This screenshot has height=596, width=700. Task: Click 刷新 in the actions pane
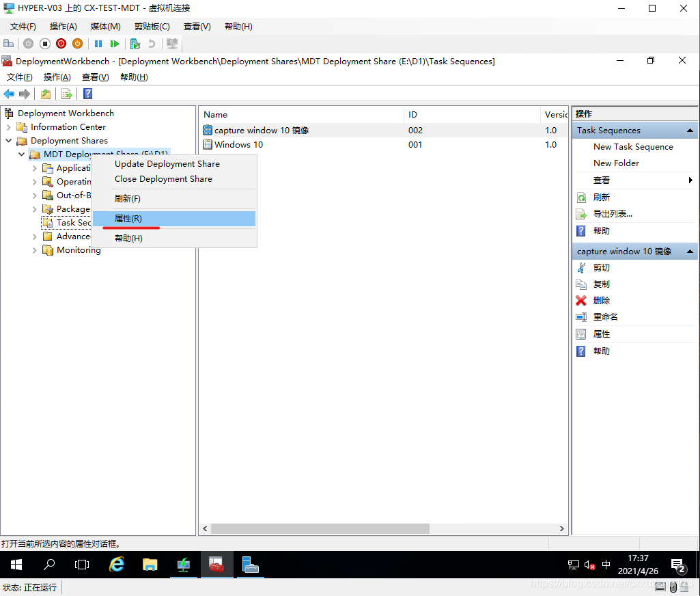(x=602, y=198)
